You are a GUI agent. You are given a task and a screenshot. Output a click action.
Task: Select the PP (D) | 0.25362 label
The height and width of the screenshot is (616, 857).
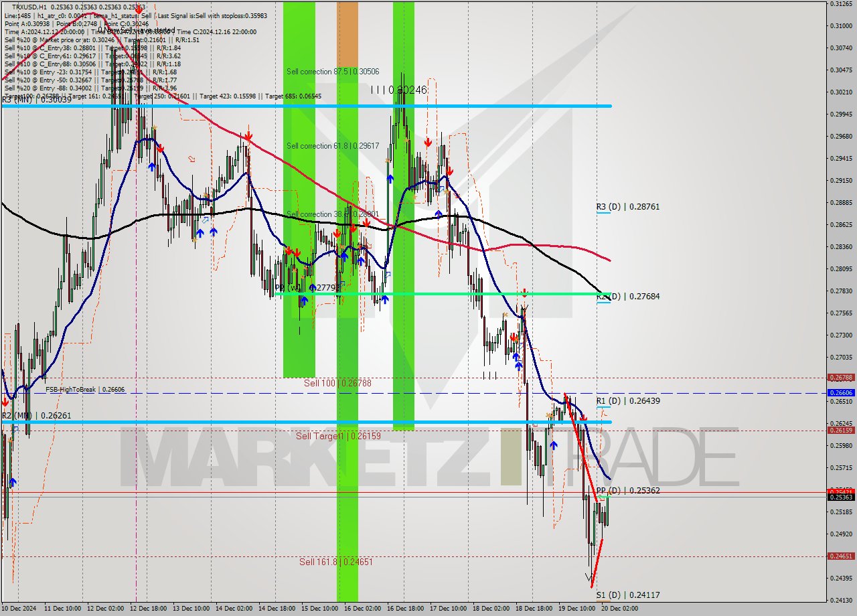click(x=628, y=491)
